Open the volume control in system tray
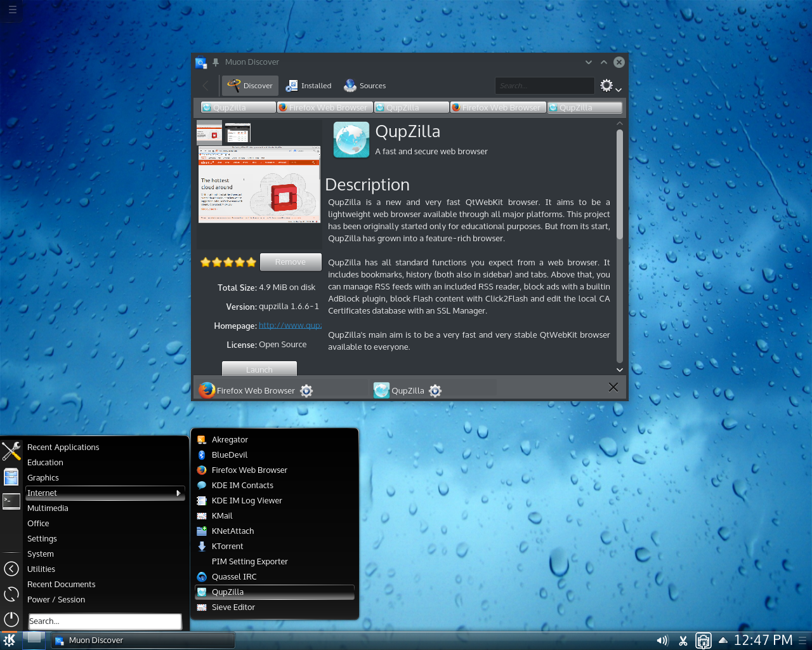812x650 pixels. [x=662, y=640]
